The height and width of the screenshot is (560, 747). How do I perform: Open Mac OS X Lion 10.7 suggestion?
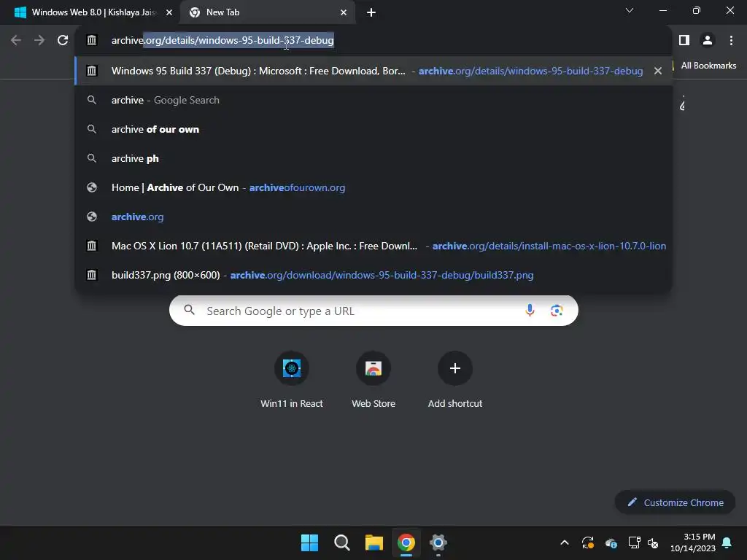(373, 246)
